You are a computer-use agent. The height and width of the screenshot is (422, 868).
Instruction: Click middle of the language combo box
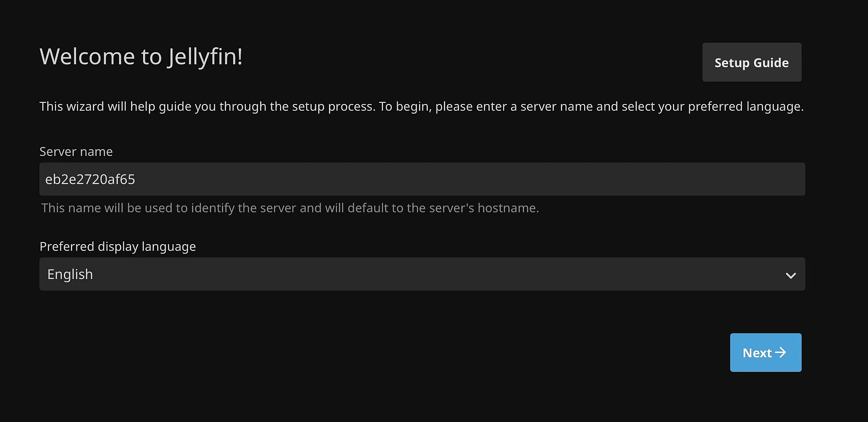pos(422,274)
